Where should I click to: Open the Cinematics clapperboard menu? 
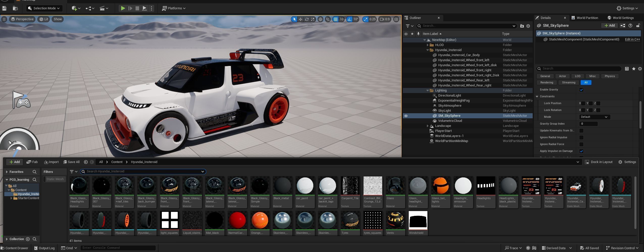pos(104,8)
